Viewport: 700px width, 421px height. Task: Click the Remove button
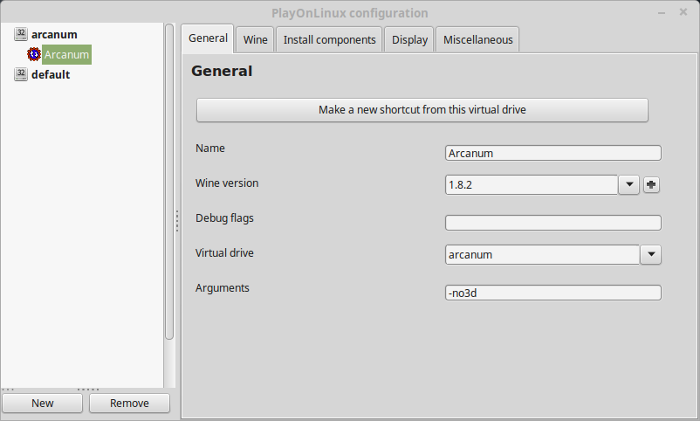tap(129, 403)
